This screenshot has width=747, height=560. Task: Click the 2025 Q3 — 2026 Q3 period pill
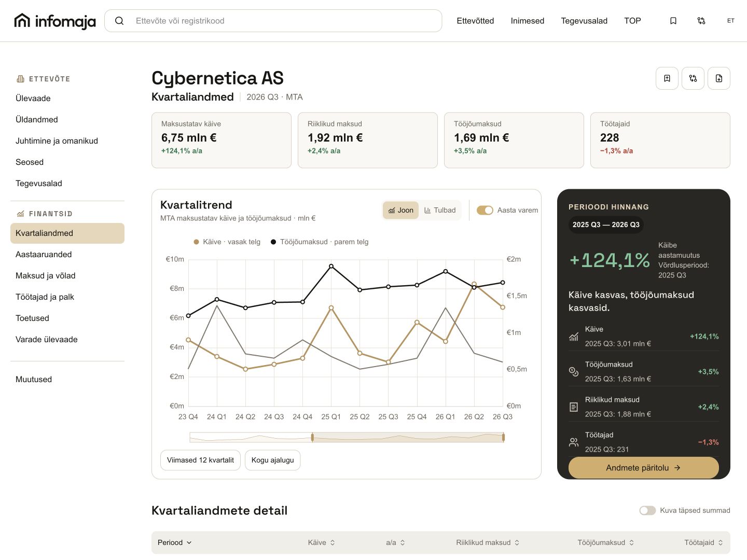click(606, 225)
